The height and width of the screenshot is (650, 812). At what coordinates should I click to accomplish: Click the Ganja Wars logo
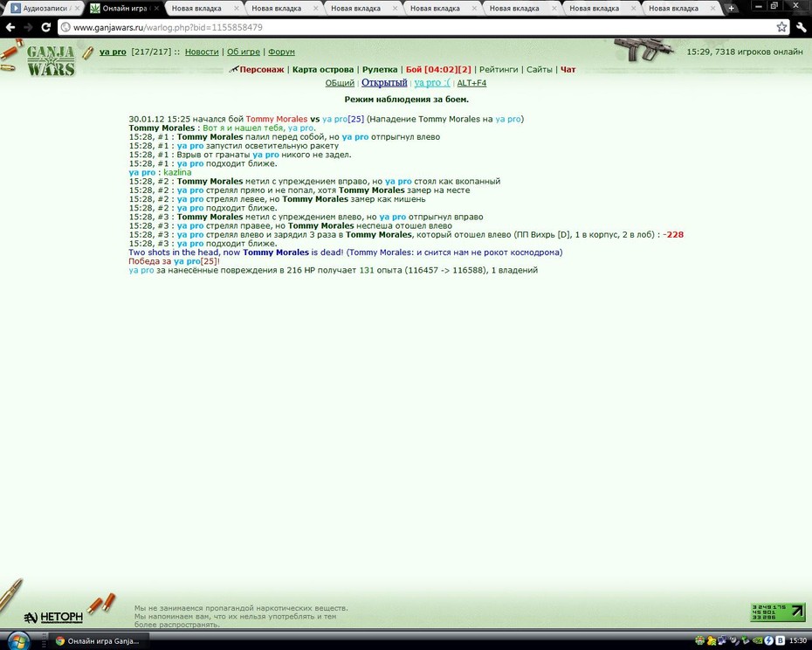[x=51, y=60]
